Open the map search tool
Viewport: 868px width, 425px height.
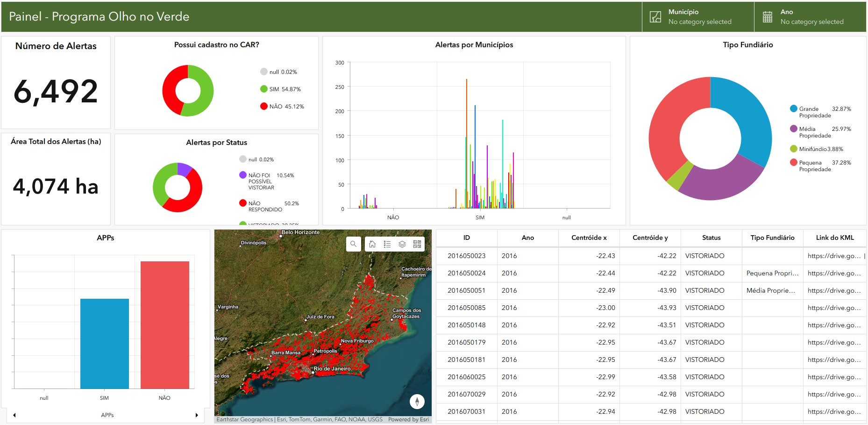354,244
